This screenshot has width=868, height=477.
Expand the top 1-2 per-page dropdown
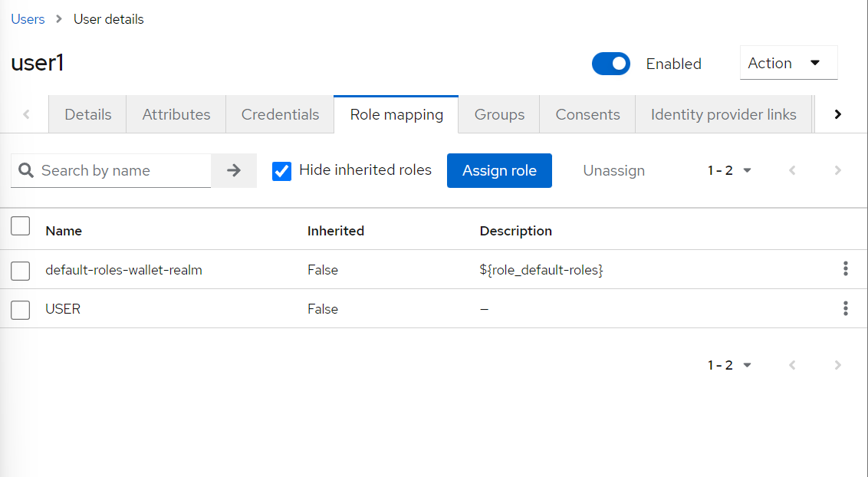pos(728,170)
